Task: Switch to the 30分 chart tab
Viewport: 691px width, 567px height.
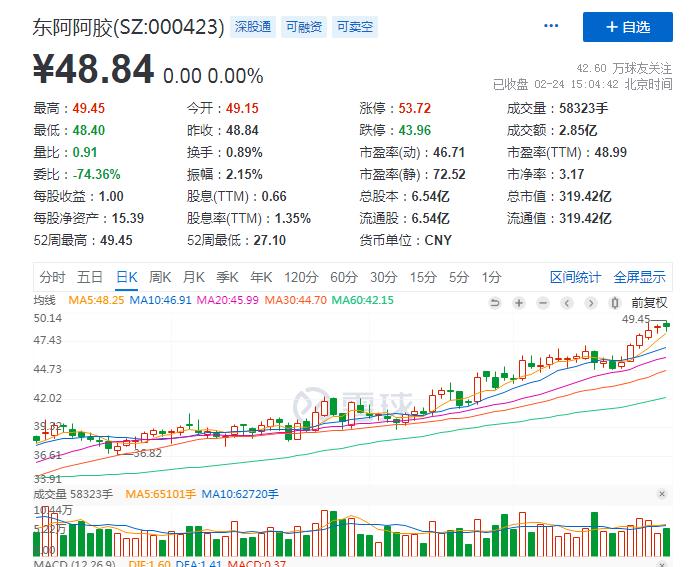Action: pos(383,277)
